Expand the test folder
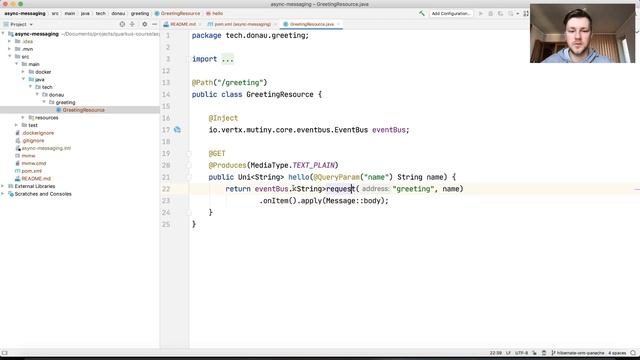The width and height of the screenshot is (640, 360). tap(16, 125)
